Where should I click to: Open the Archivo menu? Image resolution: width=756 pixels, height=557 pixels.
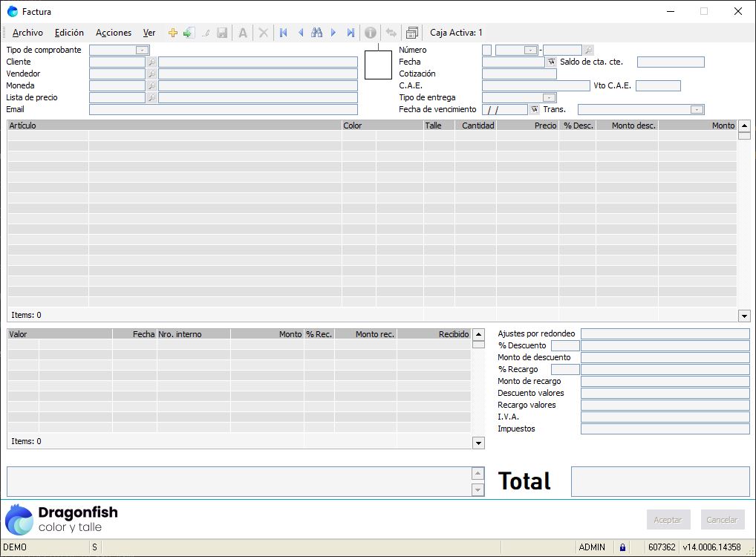(27, 33)
